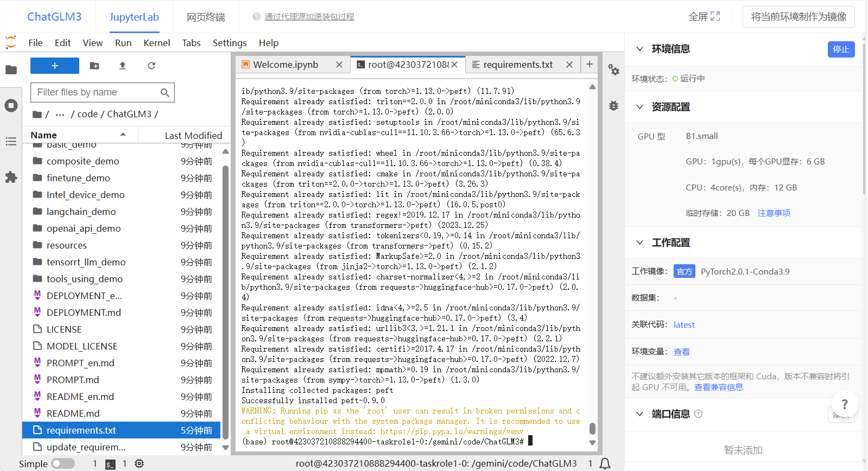Click the Upload Files icon
The height and width of the screenshot is (471, 868).
(x=123, y=66)
